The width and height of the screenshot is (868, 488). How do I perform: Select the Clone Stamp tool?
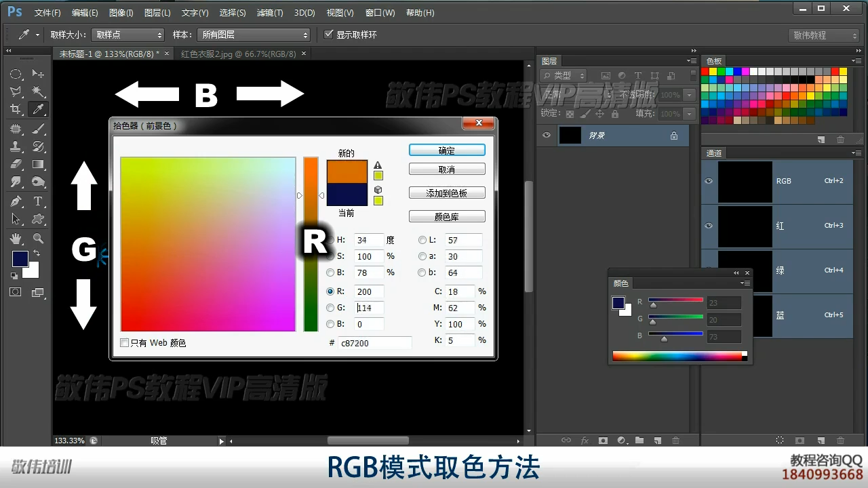click(16, 146)
